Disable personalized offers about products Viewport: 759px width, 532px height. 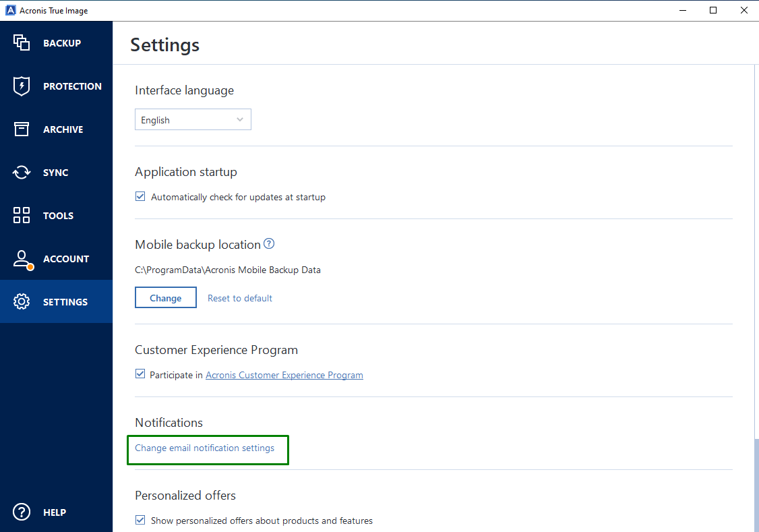(140, 520)
